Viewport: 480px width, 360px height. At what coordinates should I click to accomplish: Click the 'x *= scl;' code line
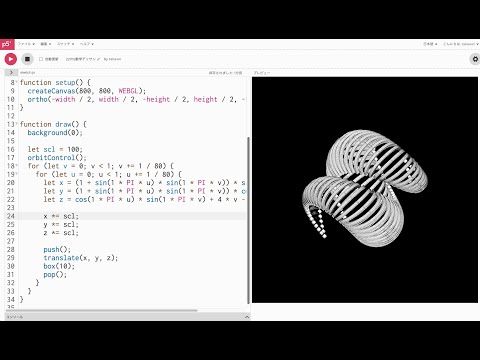[61, 216]
